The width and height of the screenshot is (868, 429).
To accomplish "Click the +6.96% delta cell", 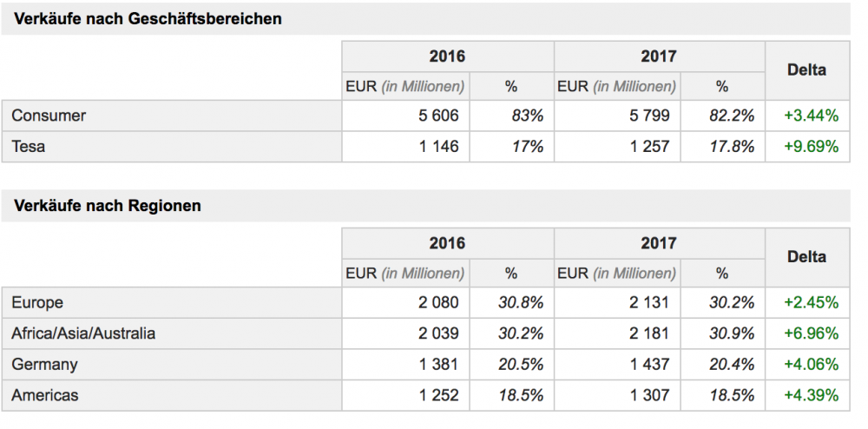I will pos(811,333).
